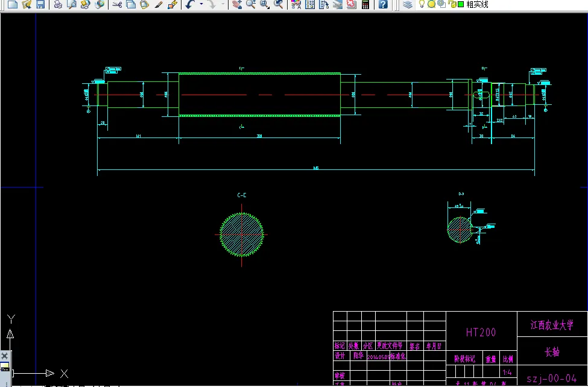Select the 20140505 date text
Image resolution: width=588 pixels, height=387 pixels.
(x=378, y=357)
